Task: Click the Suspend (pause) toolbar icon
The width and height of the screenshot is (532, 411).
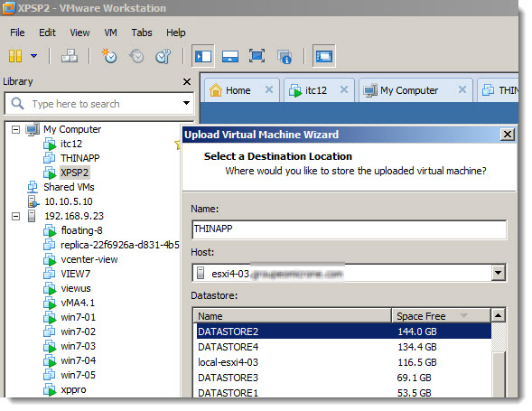Action: tap(15, 56)
